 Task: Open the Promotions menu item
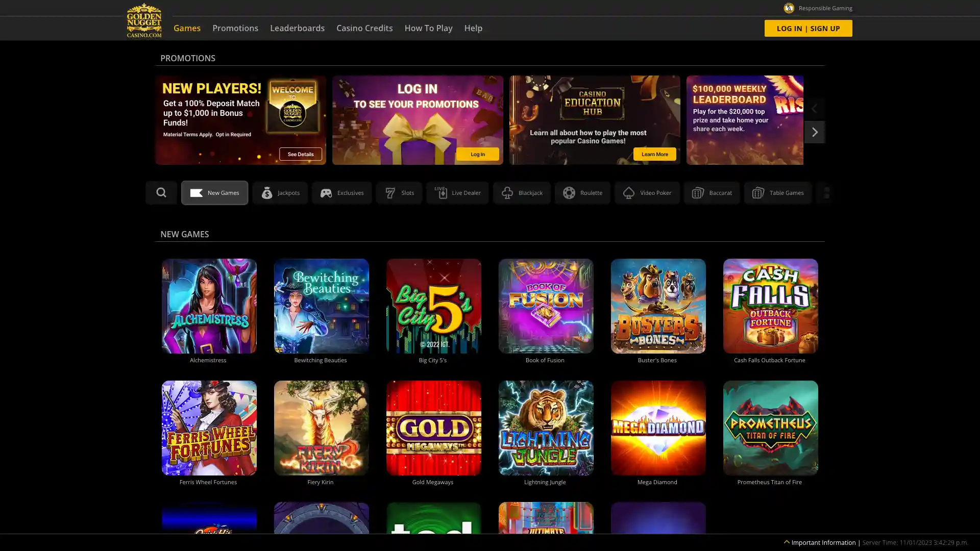[x=235, y=28]
